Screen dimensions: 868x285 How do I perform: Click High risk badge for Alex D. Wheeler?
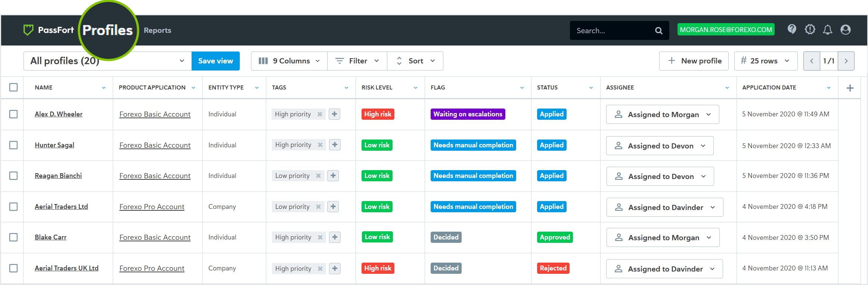pos(378,114)
